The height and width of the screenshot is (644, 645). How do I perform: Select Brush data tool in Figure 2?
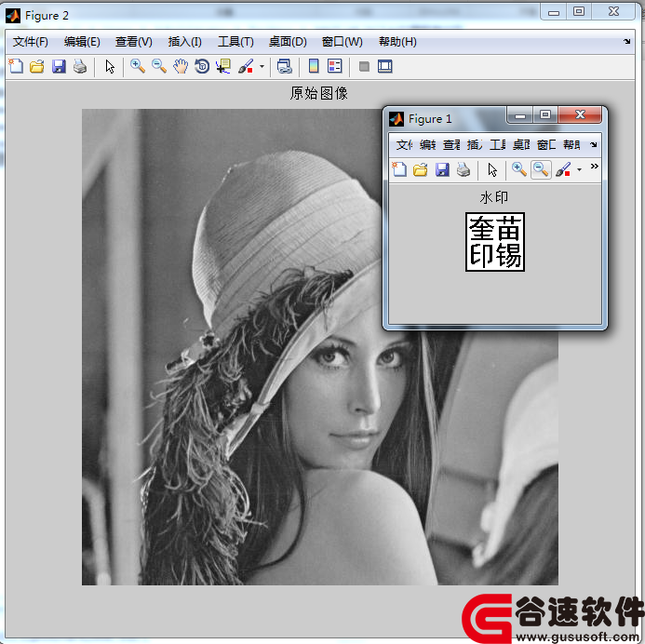pyautogui.click(x=246, y=66)
